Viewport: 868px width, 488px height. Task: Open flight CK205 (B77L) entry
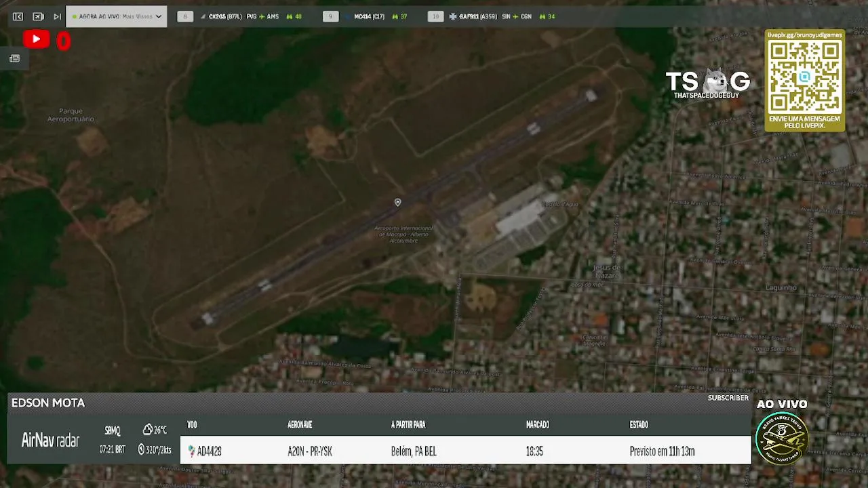[225, 16]
